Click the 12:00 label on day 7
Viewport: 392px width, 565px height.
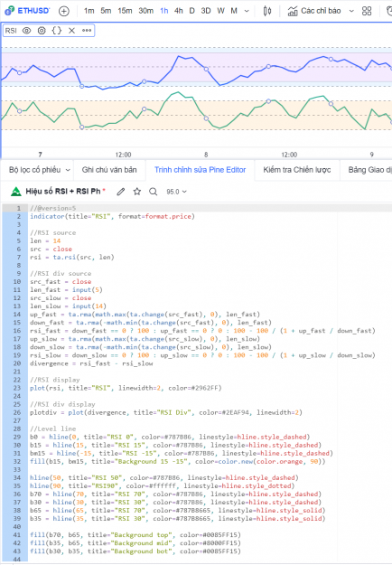pos(123,155)
